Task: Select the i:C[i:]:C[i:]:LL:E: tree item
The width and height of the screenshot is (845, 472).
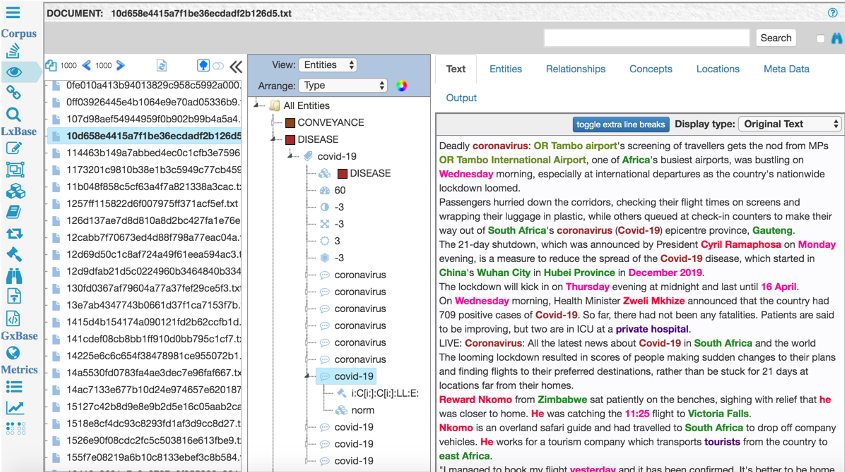Action: pyautogui.click(x=385, y=393)
